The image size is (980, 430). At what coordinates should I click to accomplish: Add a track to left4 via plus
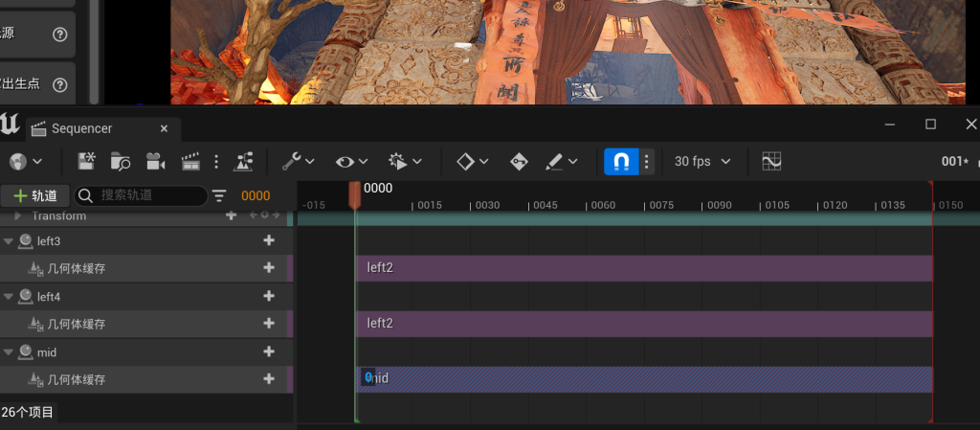pos(269,296)
